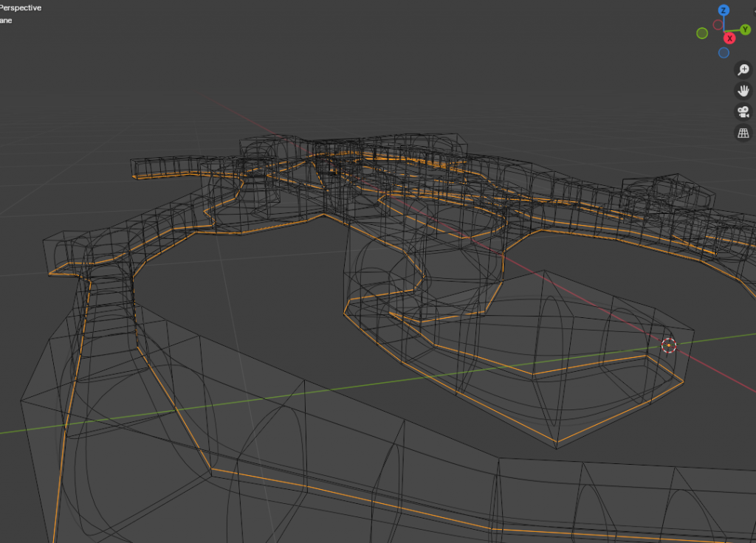Image resolution: width=756 pixels, height=543 pixels.
Task: Snap view to negative Z axis circle
Action: [724, 52]
